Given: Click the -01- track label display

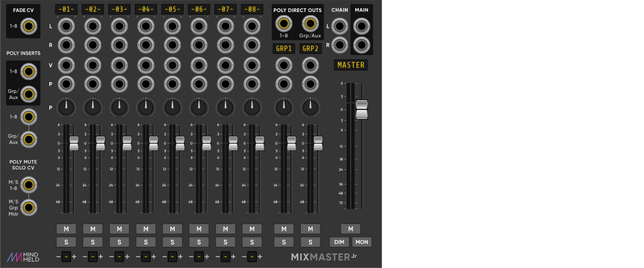Looking at the screenshot, I should point(67,9).
